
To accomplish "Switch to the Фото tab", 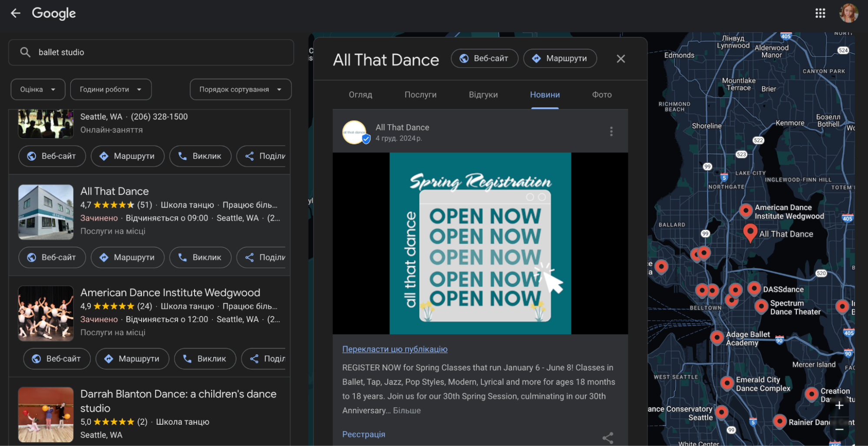I will pos(602,95).
